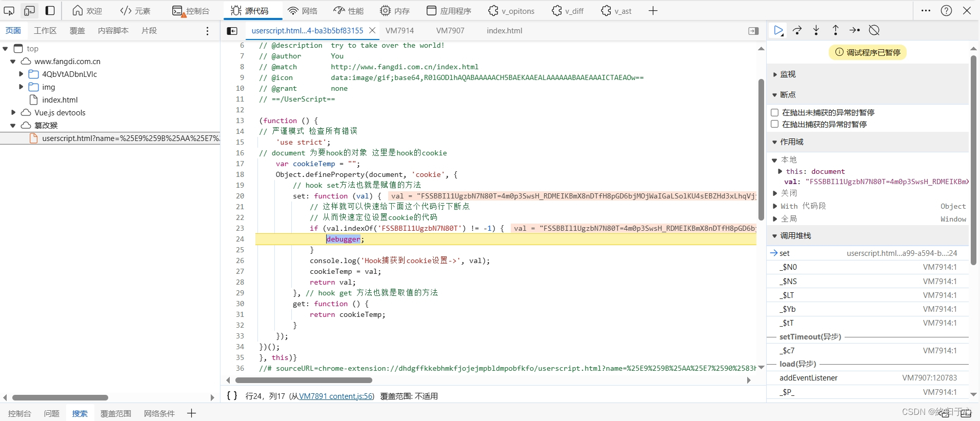This screenshot has height=421, width=980.
Task: Click the navigator pane horizontal scrollbar
Action: coord(60,397)
